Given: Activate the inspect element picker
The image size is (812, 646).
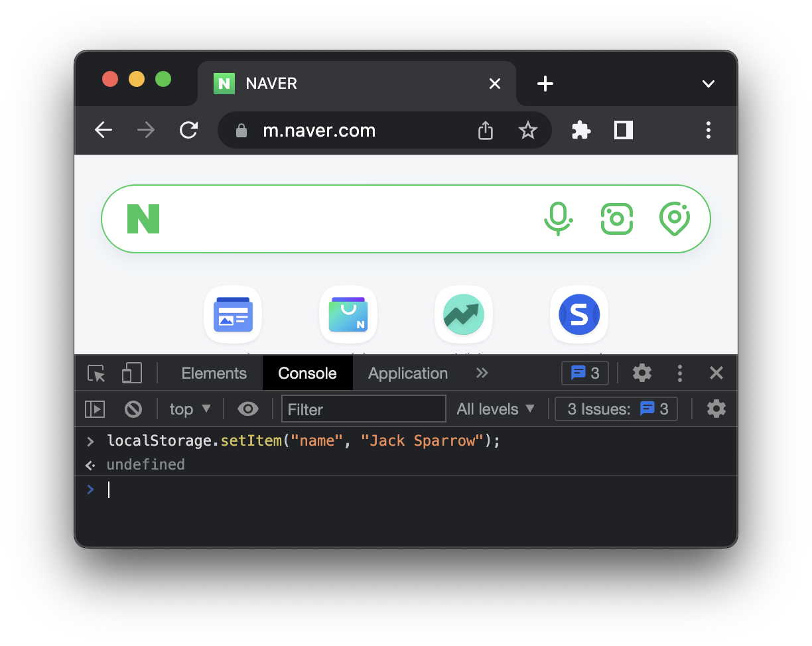Looking at the screenshot, I should point(97,373).
